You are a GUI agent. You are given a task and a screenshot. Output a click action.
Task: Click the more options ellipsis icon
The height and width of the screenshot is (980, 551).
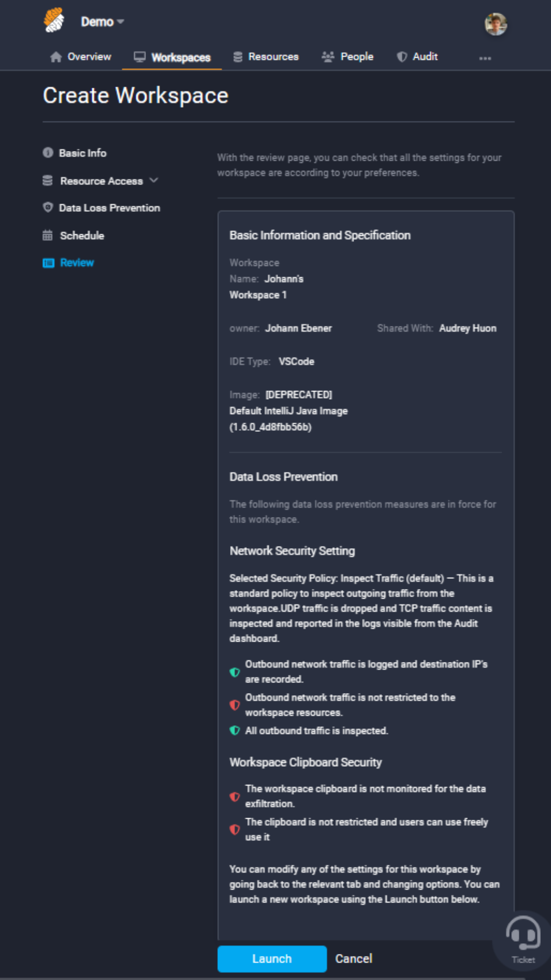(485, 58)
